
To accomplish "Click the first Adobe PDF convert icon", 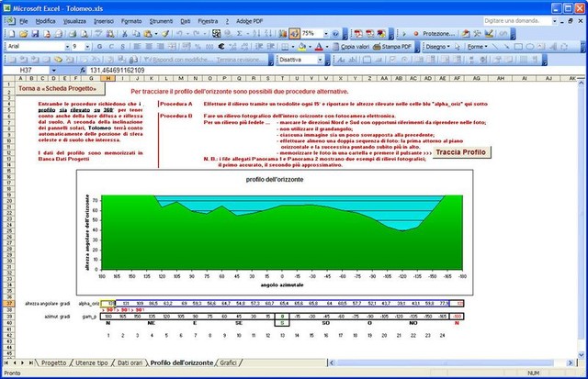I will tap(358, 34).
